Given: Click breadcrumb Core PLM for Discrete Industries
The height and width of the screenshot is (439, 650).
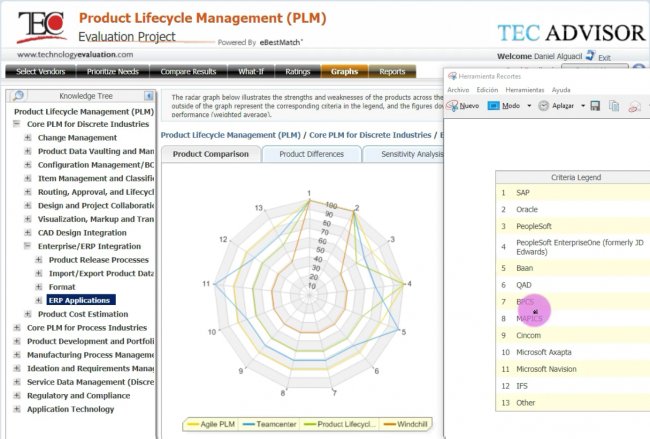Looking at the screenshot, I should click(x=370, y=135).
